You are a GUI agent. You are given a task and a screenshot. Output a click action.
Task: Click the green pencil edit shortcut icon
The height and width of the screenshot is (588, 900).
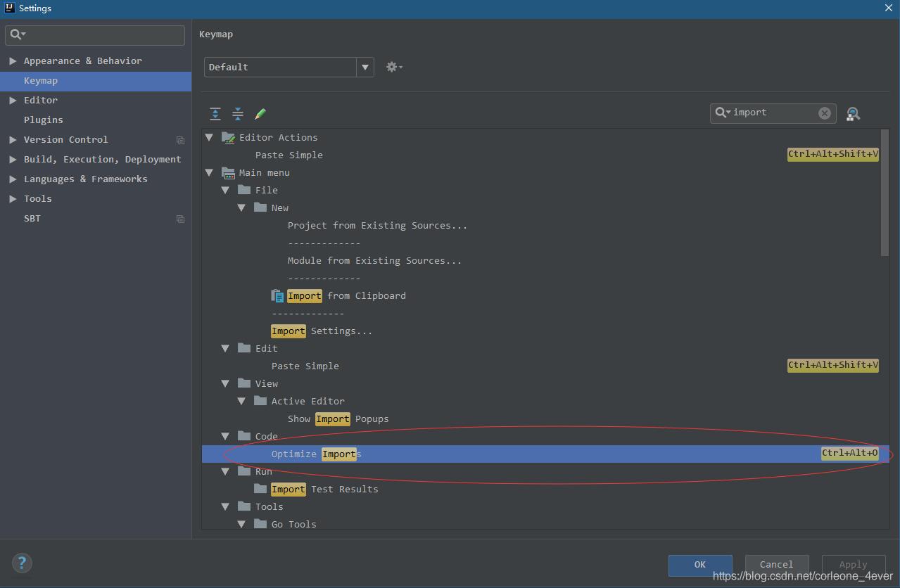260,114
